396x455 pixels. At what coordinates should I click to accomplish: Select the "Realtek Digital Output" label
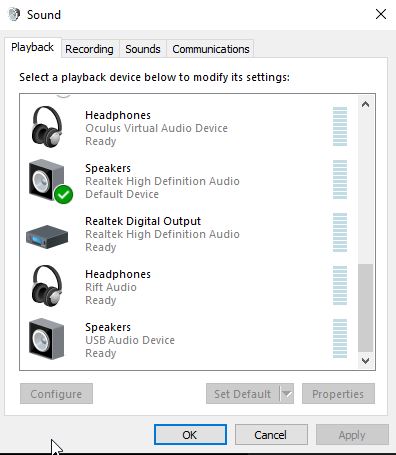pos(143,221)
